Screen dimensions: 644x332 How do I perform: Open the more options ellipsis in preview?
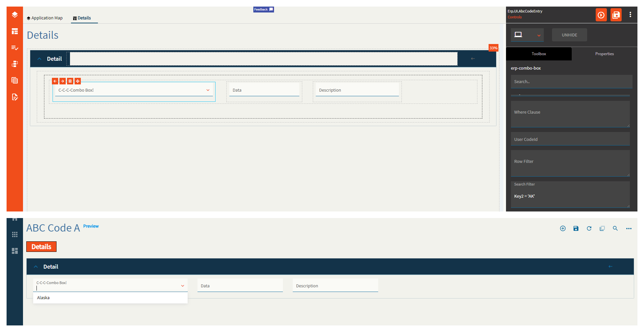(x=629, y=229)
